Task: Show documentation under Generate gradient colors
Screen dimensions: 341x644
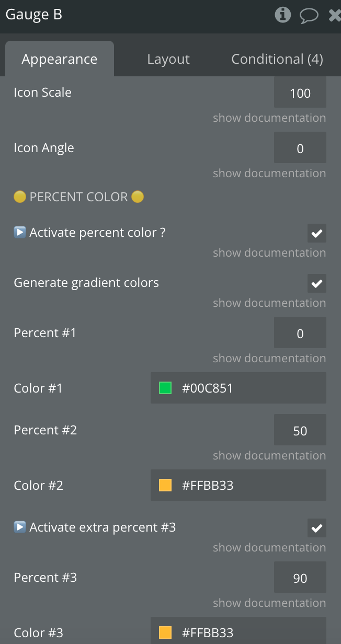Action: [269, 303]
